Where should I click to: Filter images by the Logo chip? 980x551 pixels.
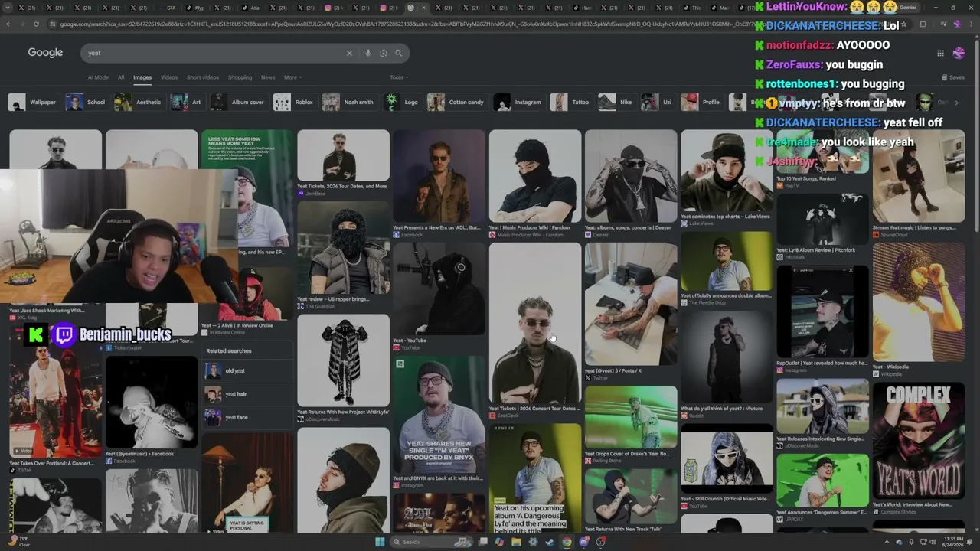pyautogui.click(x=403, y=102)
